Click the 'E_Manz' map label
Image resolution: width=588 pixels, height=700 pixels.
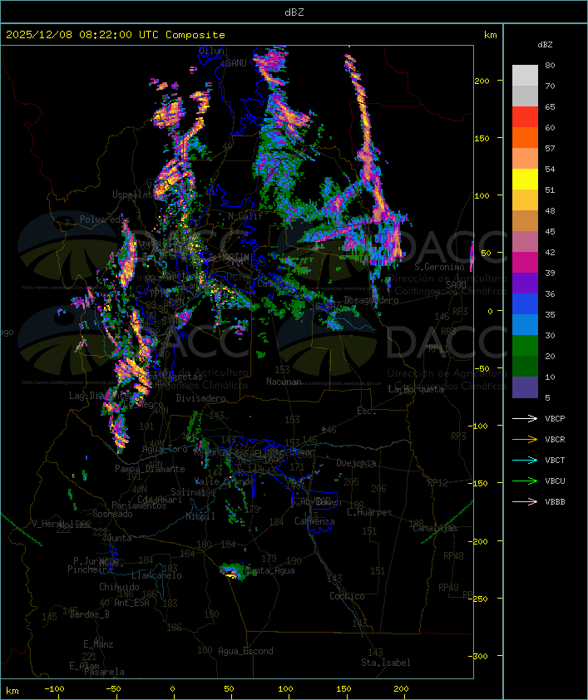(98, 644)
